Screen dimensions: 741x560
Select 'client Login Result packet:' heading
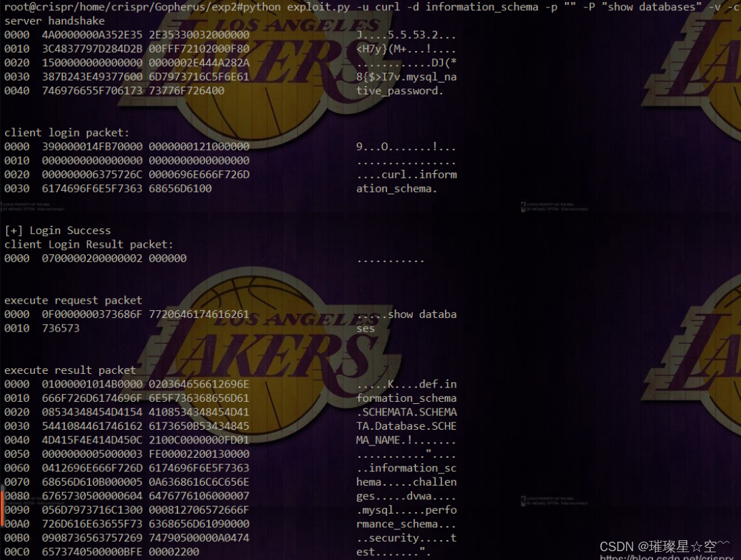[89, 244]
